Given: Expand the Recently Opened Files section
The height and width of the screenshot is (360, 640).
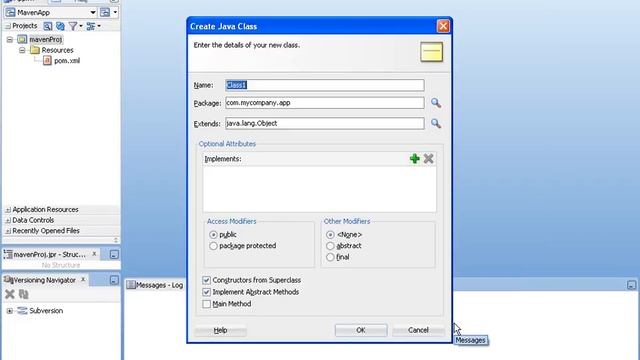Looking at the screenshot, I should 8,231.
